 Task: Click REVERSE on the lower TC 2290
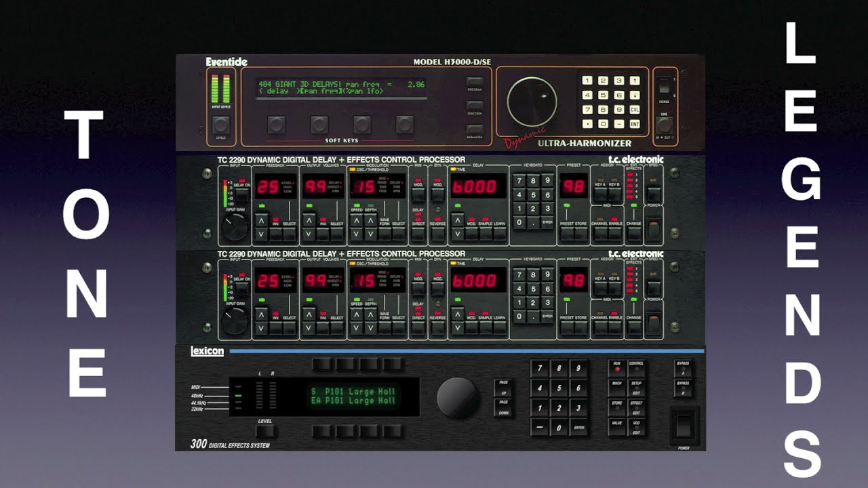(x=438, y=327)
